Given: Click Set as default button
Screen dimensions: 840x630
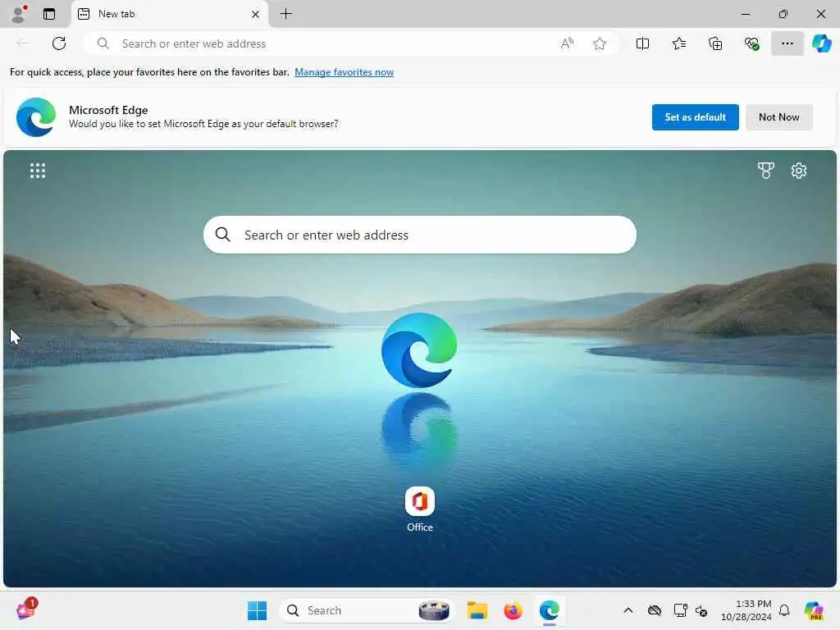Looking at the screenshot, I should click(x=695, y=116).
